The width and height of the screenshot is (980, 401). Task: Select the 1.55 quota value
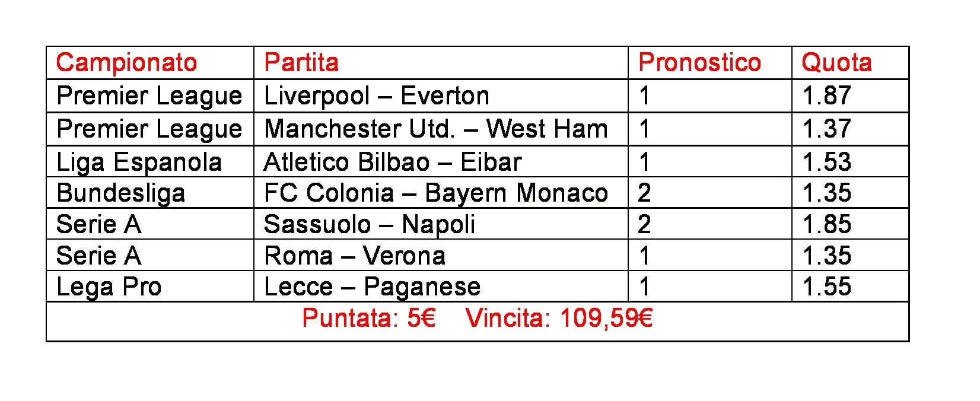pos(826,287)
